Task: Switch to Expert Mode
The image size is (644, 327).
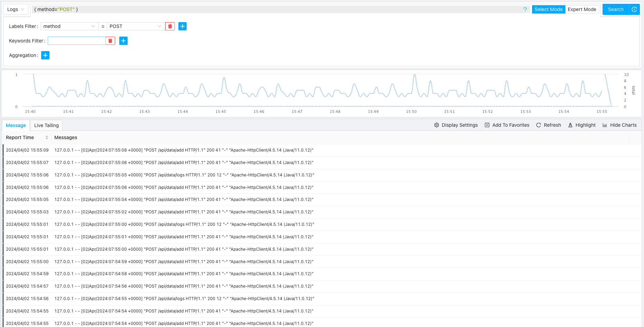Action: (582, 9)
